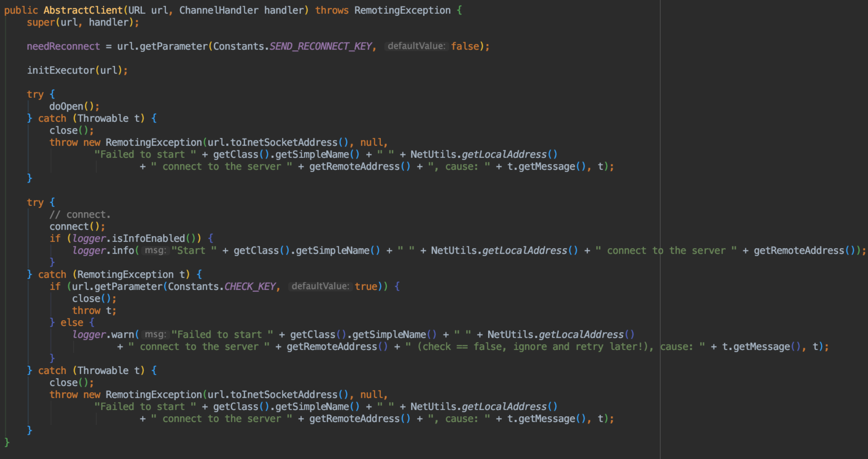Image resolution: width=868 pixels, height=459 pixels.
Task: Click the 'true' literal
Action: 366,287
